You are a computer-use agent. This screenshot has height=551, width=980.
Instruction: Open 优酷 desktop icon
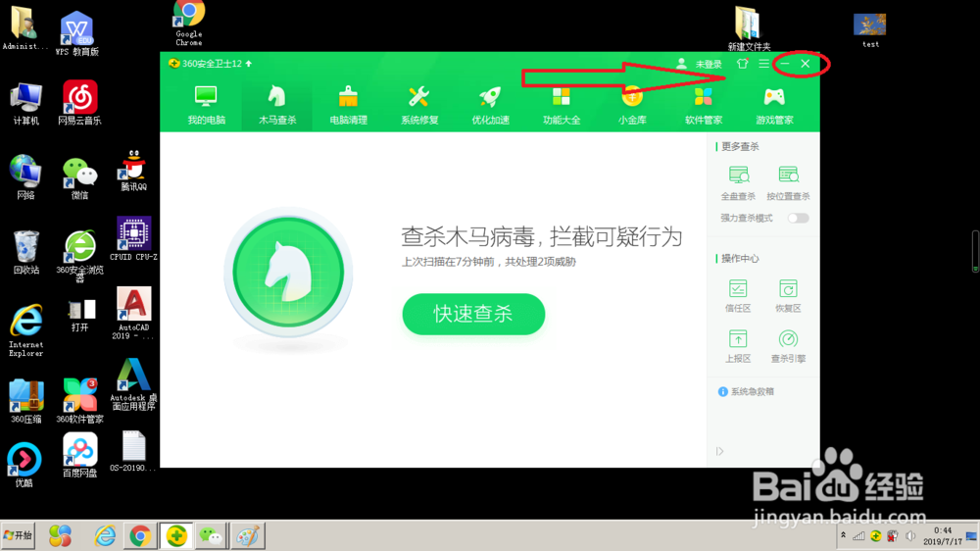24,465
